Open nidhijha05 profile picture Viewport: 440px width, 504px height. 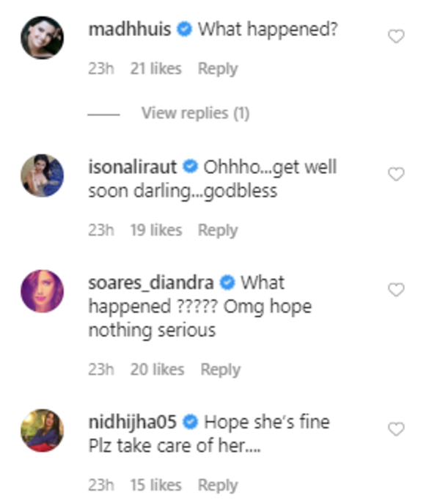[42, 430]
